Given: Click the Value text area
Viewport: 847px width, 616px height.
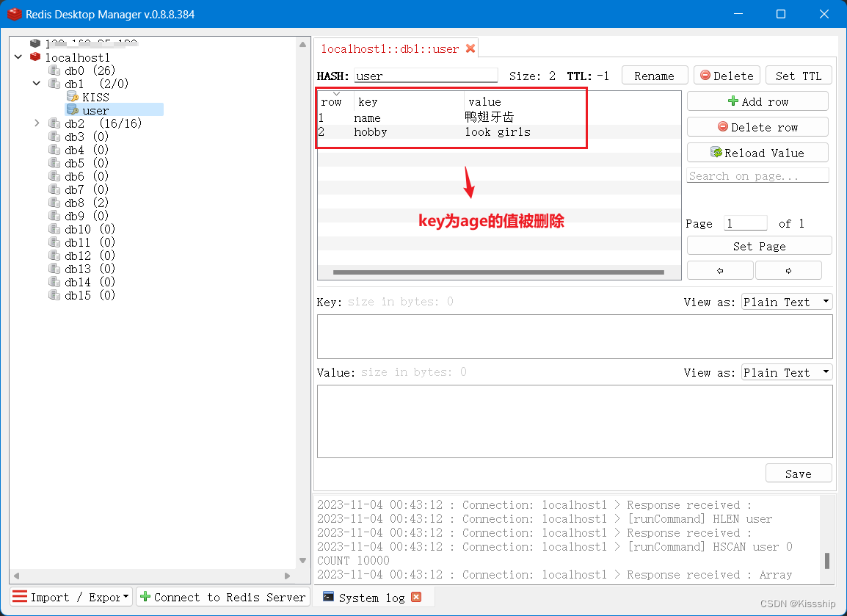Looking at the screenshot, I should (575, 421).
